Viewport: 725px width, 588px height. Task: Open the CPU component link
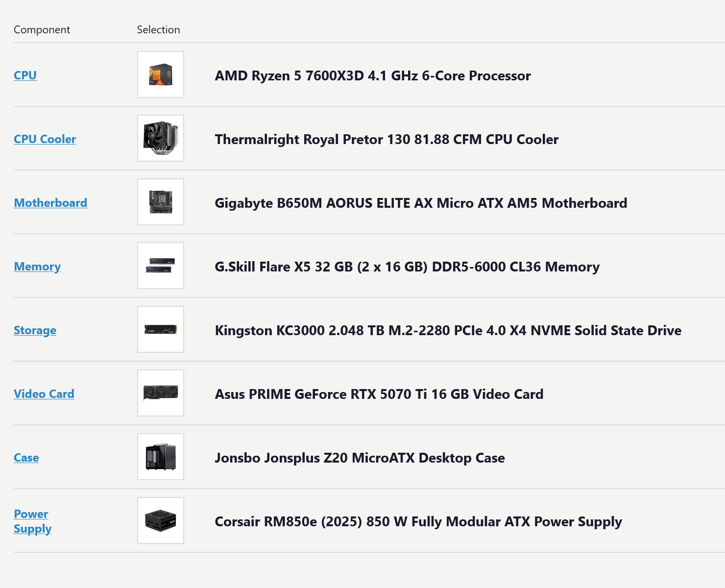click(25, 75)
